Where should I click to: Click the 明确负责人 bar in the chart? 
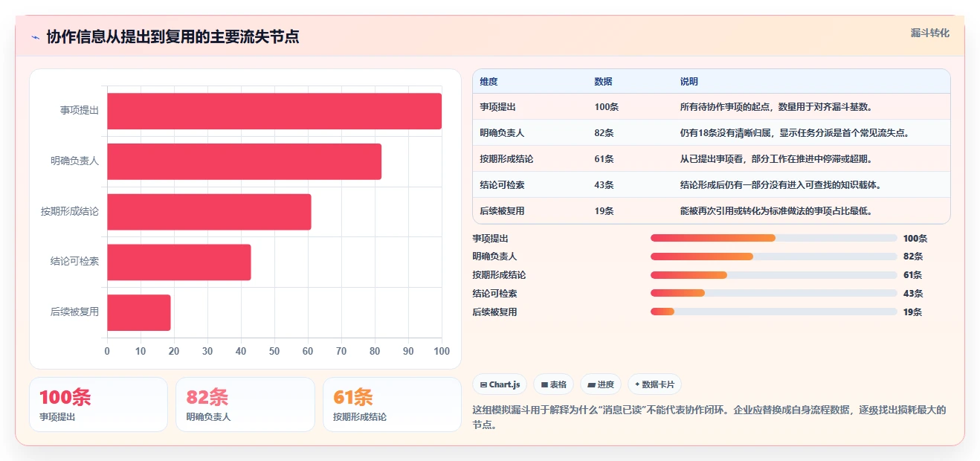(x=244, y=161)
